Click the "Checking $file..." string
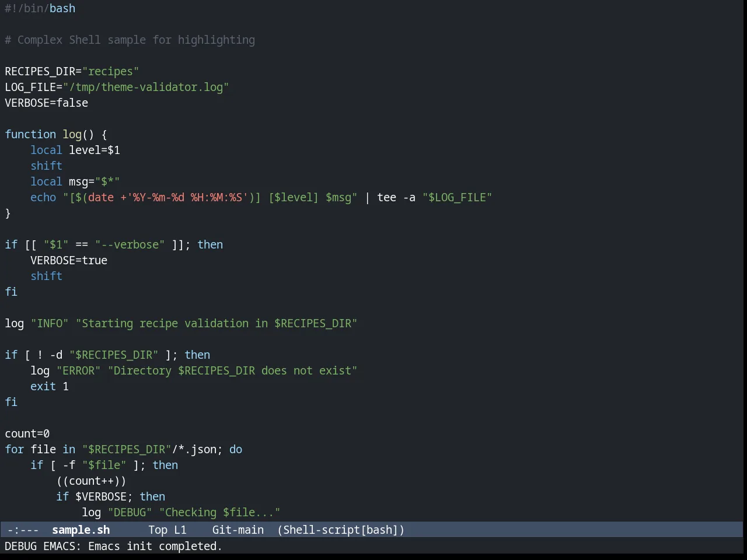The image size is (747, 560). coord(219,512)
